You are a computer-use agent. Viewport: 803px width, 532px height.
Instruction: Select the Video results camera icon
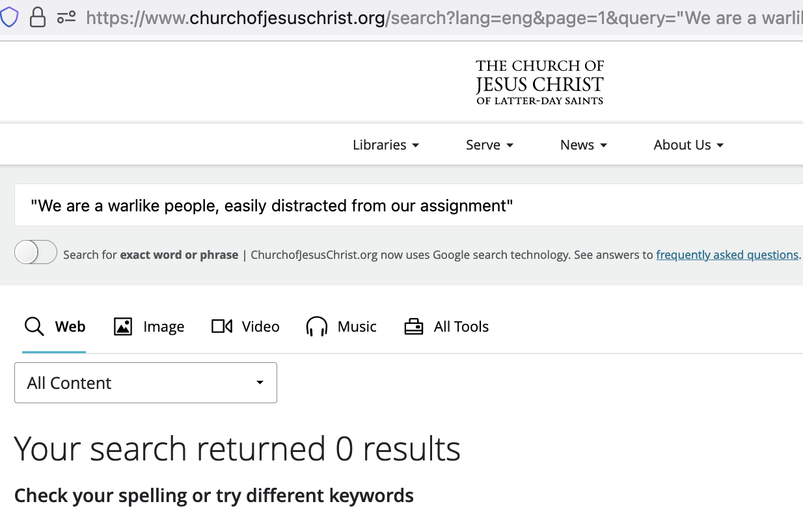coord(222,326)
